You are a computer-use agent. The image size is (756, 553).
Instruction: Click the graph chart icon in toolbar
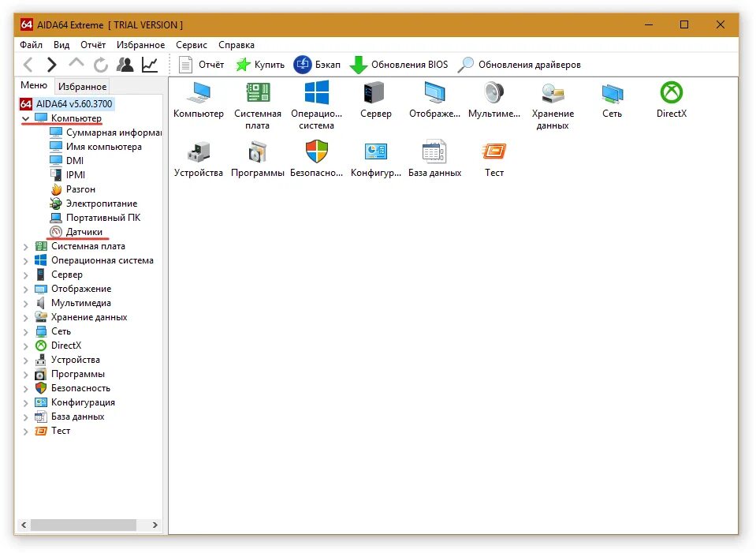pyautogui.click(x=150, y=65)
